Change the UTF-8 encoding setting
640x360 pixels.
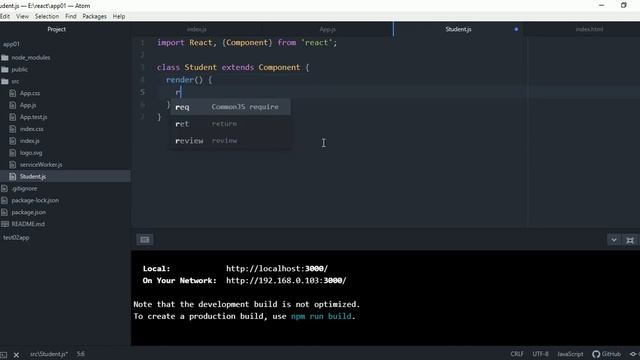(540, 354)
